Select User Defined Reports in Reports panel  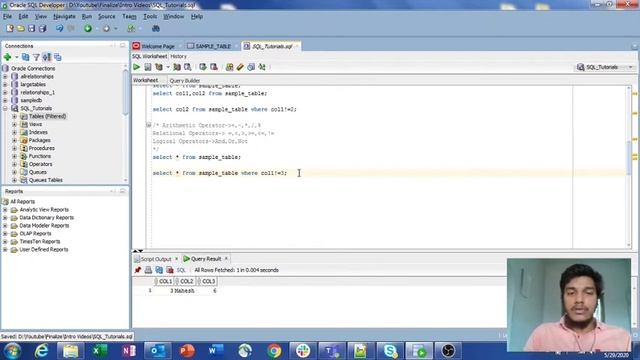coord(44,250)
